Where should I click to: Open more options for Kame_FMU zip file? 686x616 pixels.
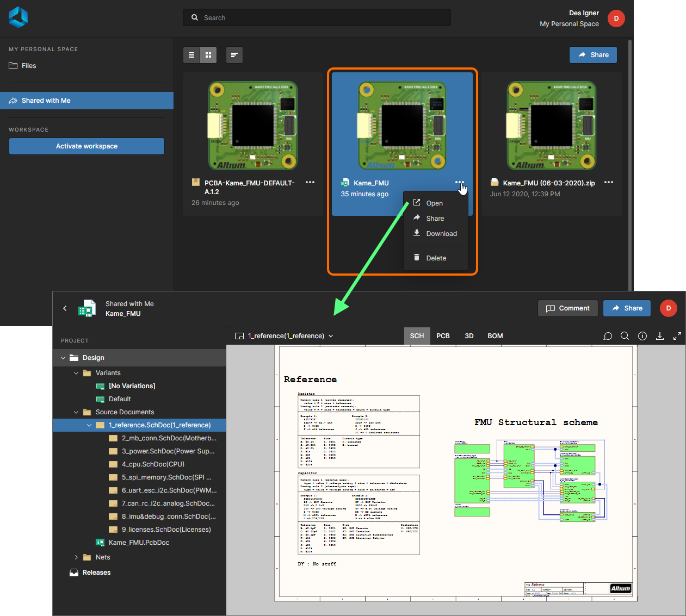click(609, 183)
